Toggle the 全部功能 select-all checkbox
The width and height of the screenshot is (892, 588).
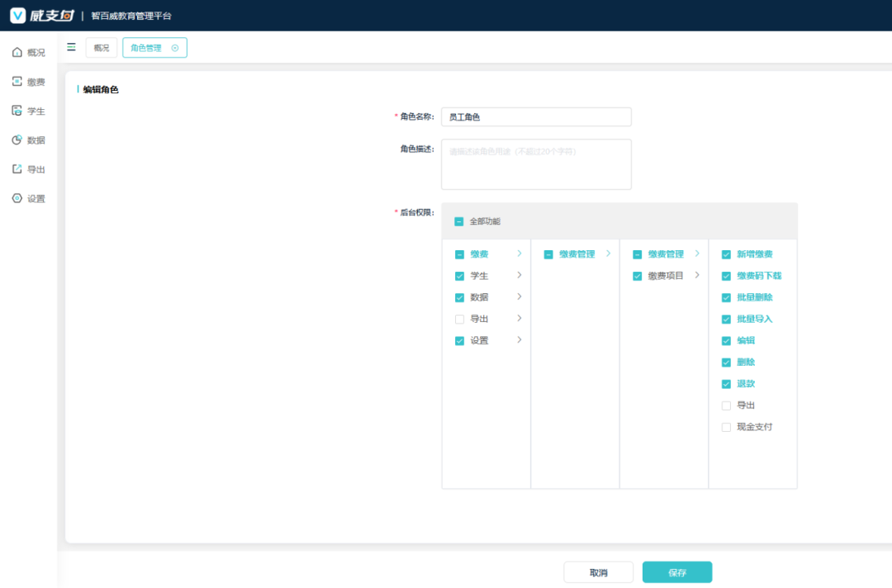pos(458,221)
